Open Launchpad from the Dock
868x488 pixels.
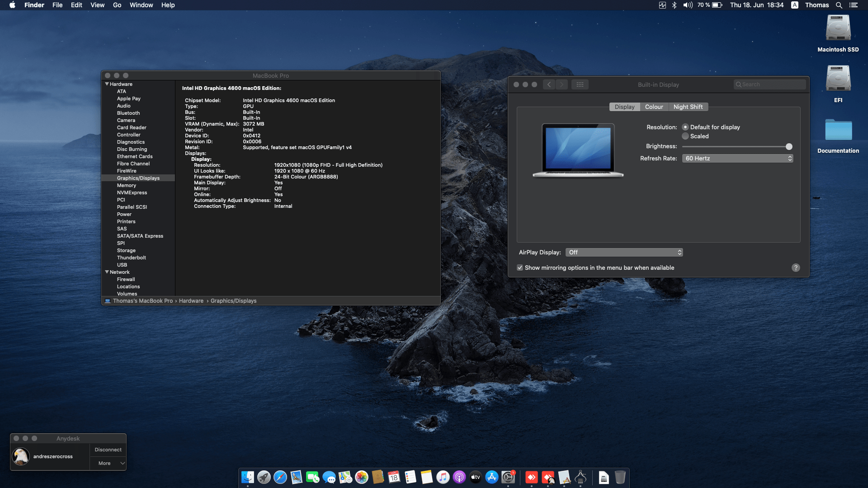pyautogui.click(x=264, y=477)
